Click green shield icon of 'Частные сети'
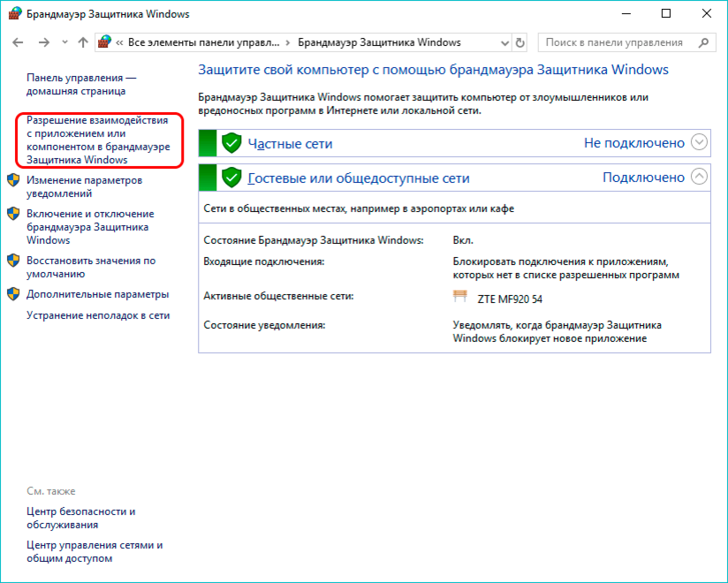Viewport: 728px width, 583px height. tap(231, 143)
